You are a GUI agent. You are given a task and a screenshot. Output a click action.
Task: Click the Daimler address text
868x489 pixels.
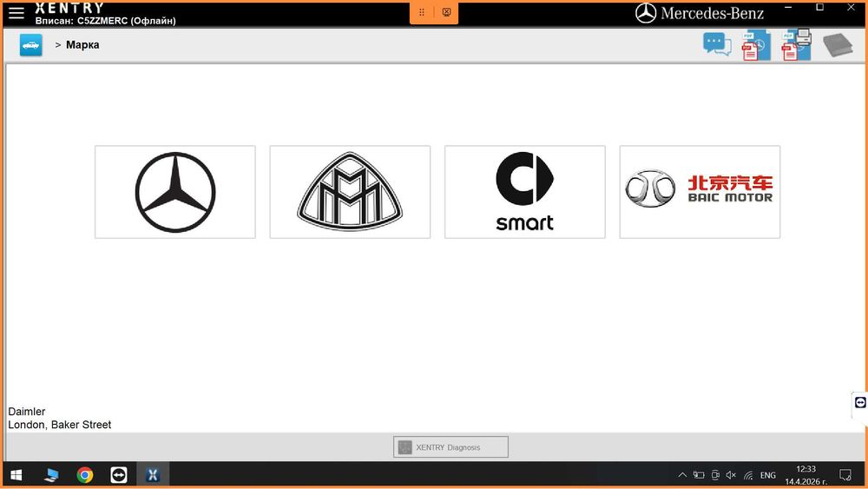point(27,412)
